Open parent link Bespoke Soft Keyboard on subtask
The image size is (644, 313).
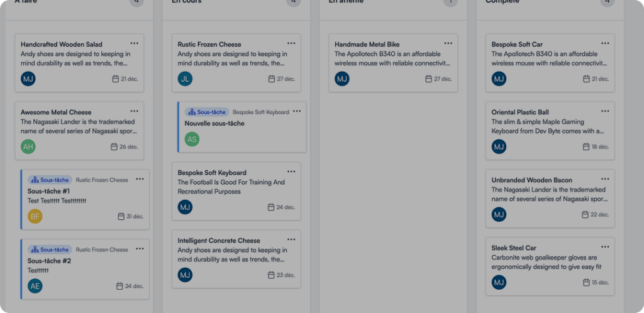coord(261,113)
